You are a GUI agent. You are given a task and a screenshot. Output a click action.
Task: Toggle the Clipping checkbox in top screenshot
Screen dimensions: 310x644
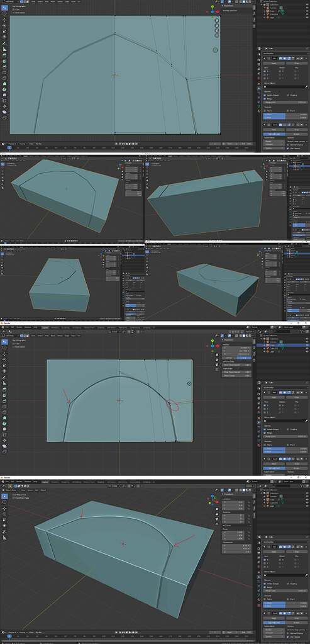(287, 95)
